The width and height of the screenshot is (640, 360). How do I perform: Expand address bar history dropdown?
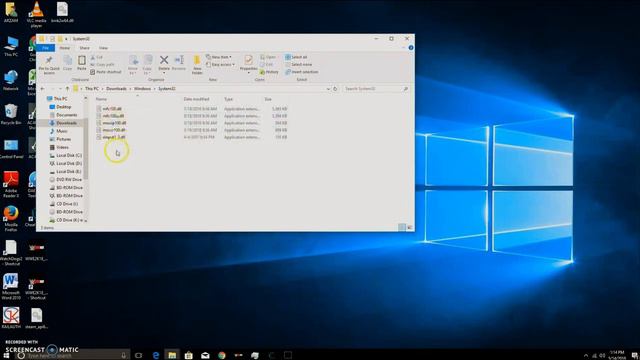click(x=328, y=89)
